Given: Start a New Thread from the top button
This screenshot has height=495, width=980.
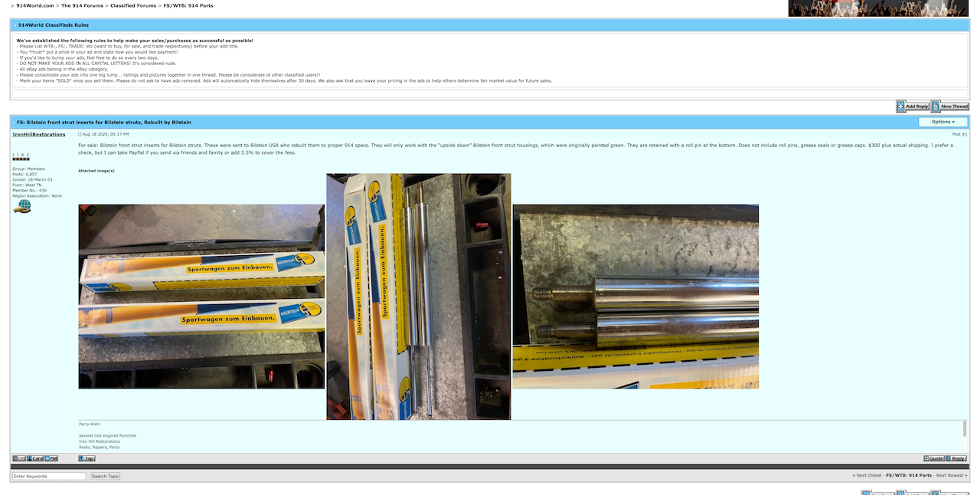Looking at the screenshot, I should click(950, 107).
